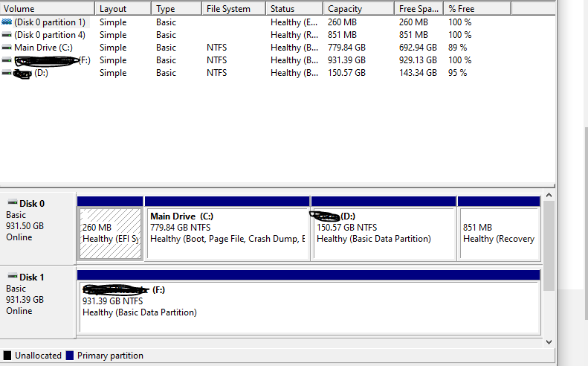The image size is (588, 366).
Task: Sort by the Status column header
Action: [x=294, y=9]
